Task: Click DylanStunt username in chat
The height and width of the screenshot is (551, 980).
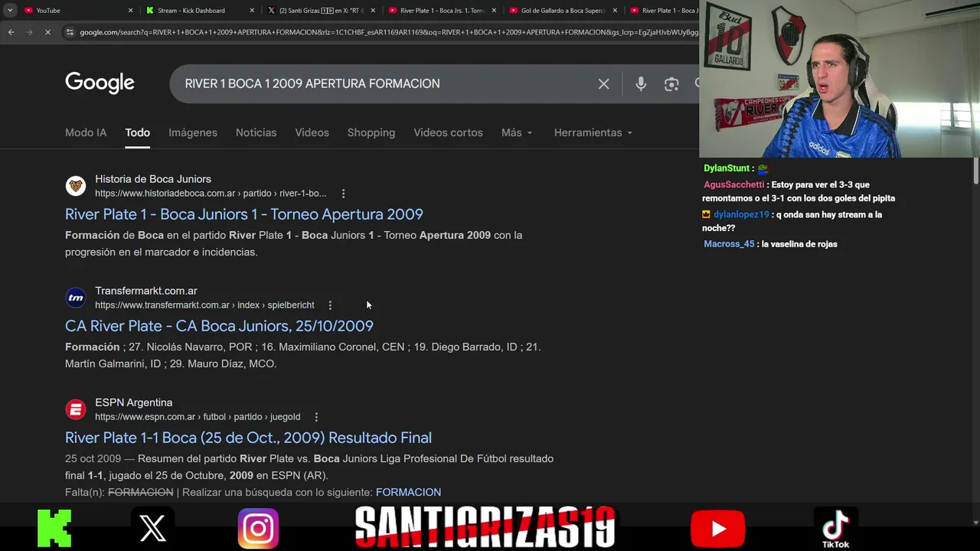Action: click(x=727, y=168)
